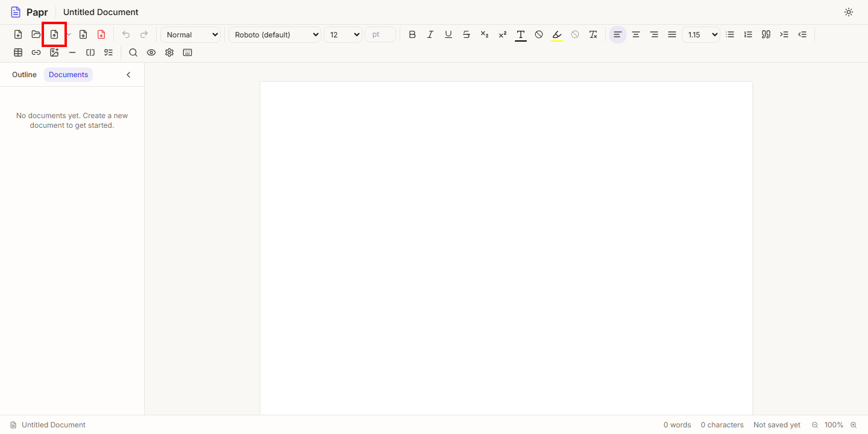Open find and search
This screenshot has height=434, width=868.
click(x=133, y=53)
